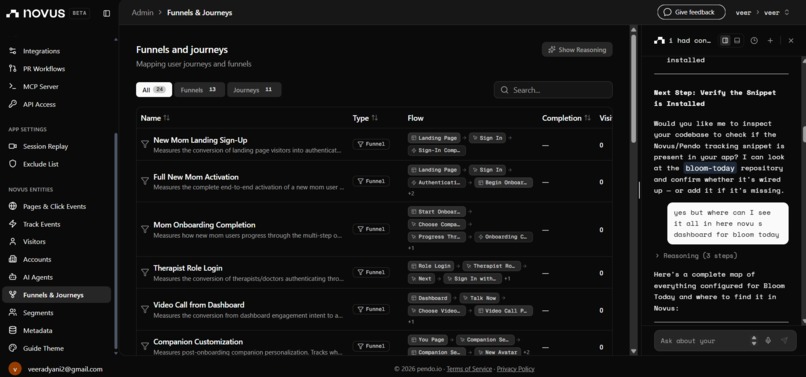Click the Show Reasoning button
The width and height of the screenshot is (806, 377).
577,50
